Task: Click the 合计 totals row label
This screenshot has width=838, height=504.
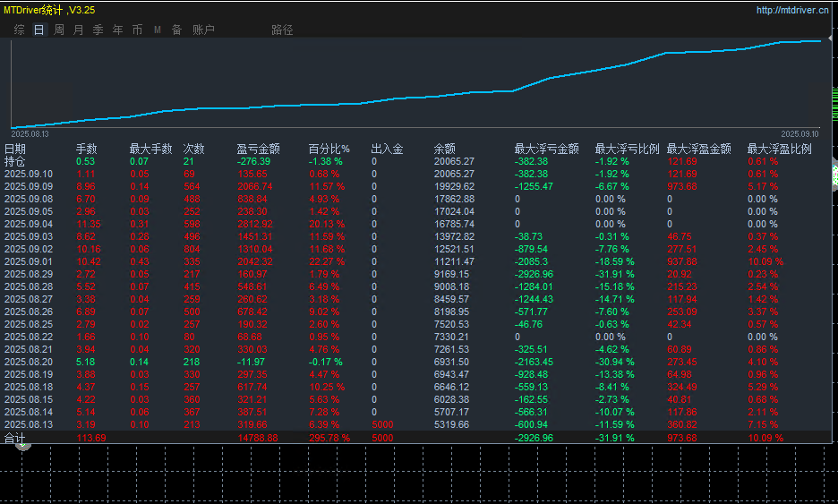Action: (x=15, y=439)
